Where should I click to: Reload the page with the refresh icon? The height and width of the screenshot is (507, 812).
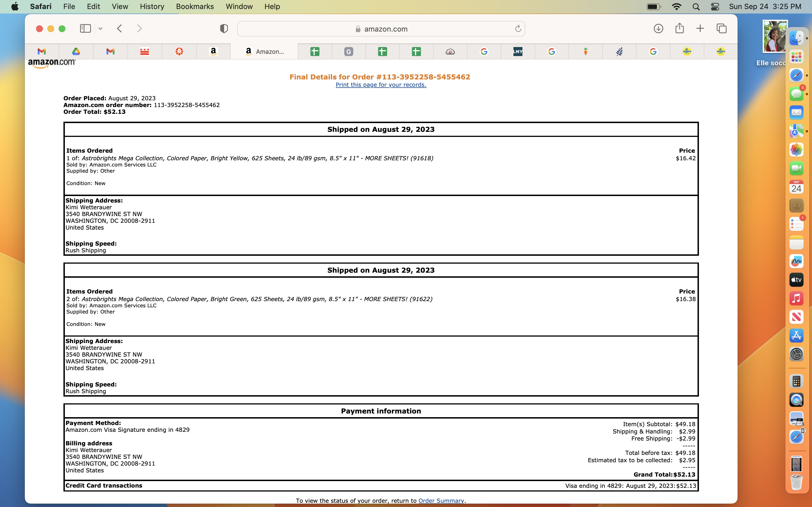click(x=518, y=28)
